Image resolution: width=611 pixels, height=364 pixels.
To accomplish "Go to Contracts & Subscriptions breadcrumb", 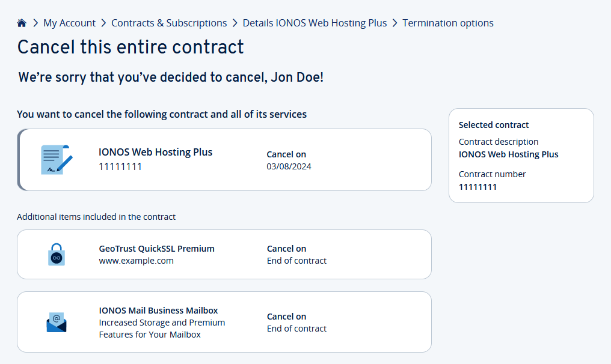I will point(169,23).
